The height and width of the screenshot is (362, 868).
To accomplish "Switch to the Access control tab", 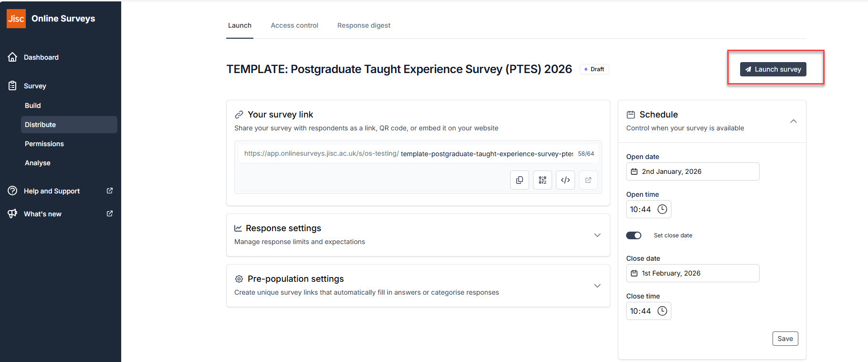I will click(294, 25).
